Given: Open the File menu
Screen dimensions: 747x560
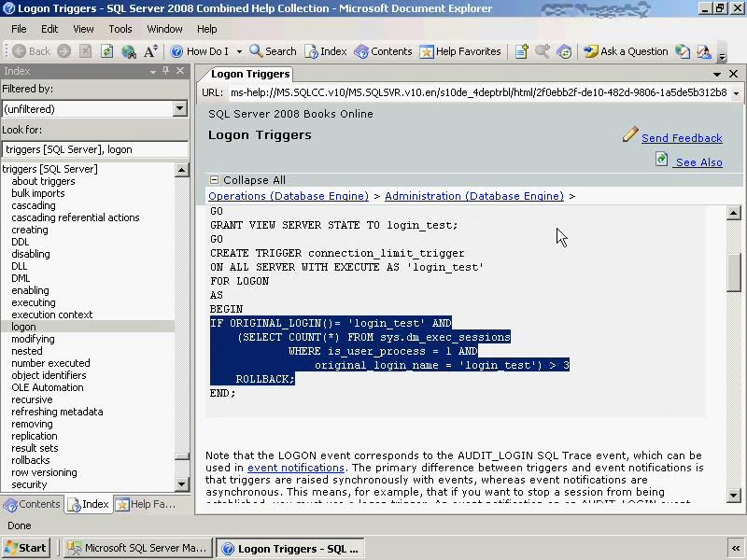Looking at the screenshot, I should pyautogui.click(x=19, y=29).
